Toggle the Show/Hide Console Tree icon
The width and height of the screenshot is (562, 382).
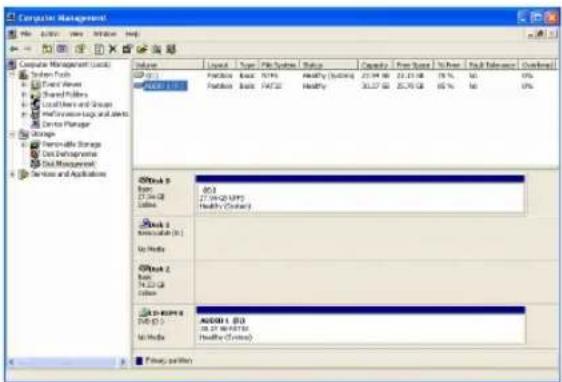tap(62, 49)
